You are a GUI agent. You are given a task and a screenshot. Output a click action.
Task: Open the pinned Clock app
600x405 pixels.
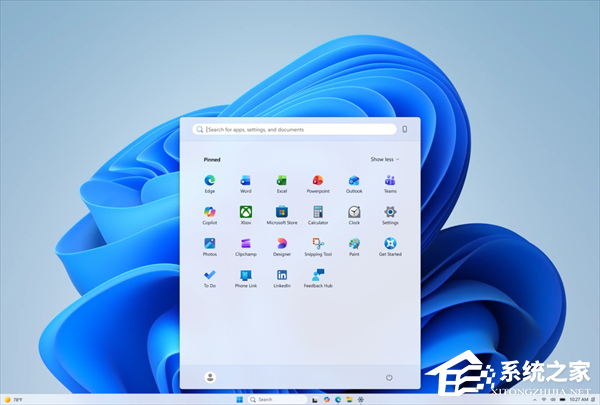(354, 215)
